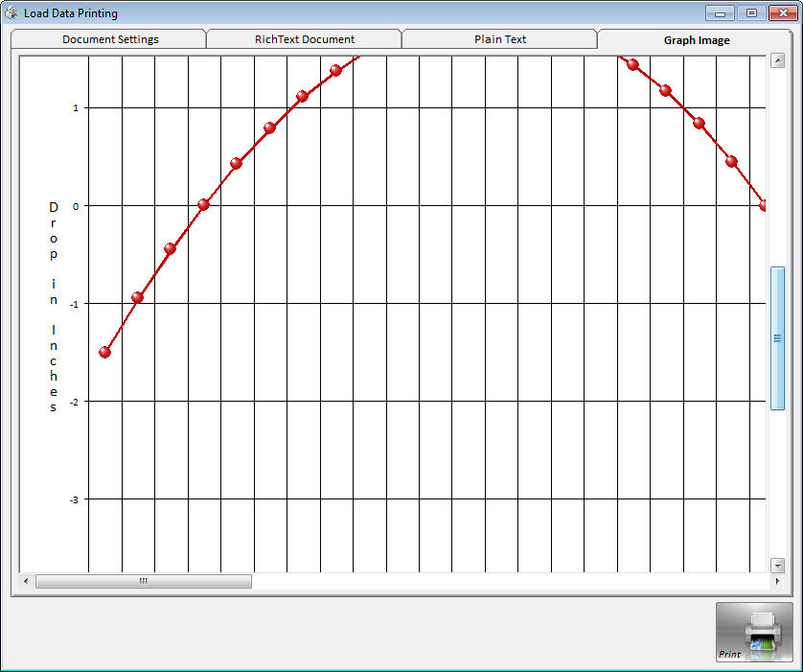Click the "Drop in Inches" vertical axis label
The width and height of the screenshot is (803, 672).
54,307
